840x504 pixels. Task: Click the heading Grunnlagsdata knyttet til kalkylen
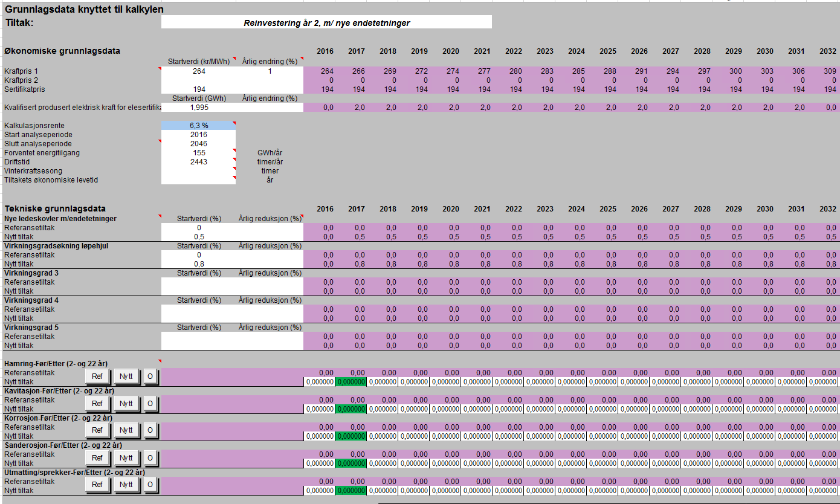pos(84,10)
